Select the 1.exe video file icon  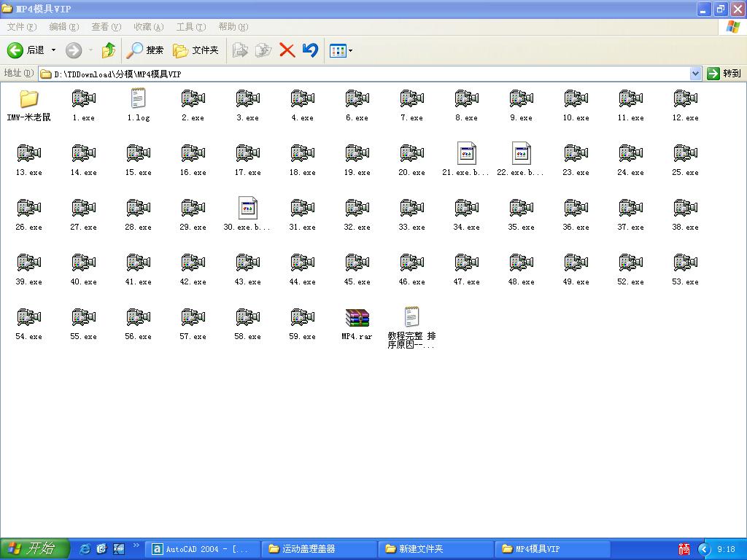point(83,98)
